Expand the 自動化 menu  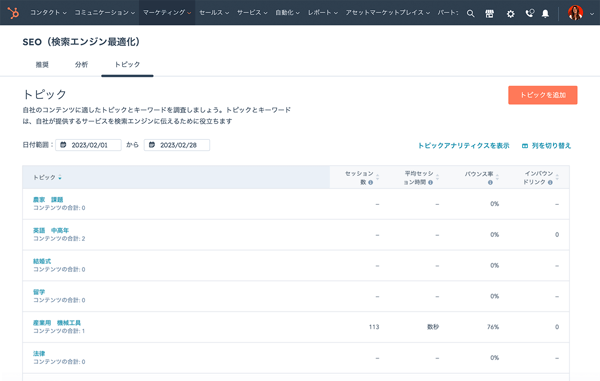point(287,13)
